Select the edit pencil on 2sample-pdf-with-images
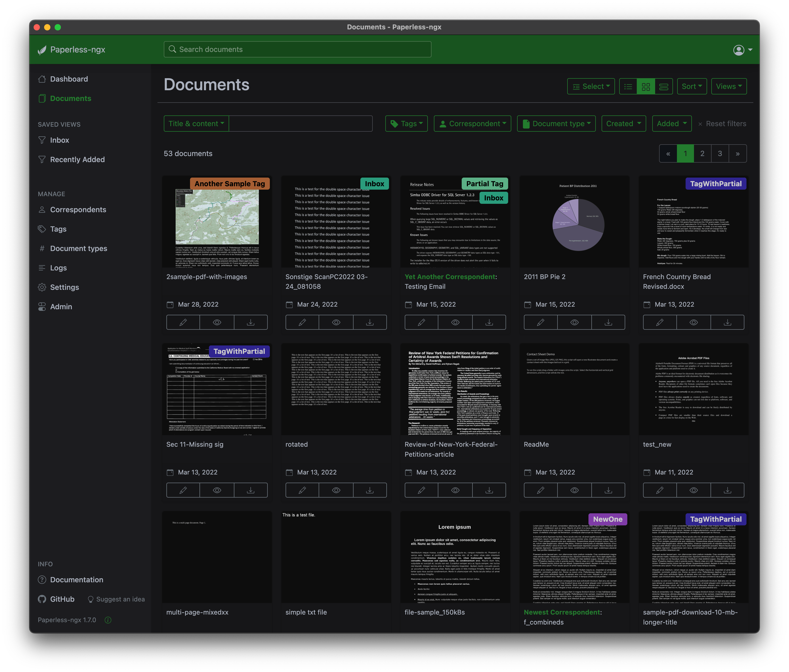The height and width of the screenshot is (672, 789). (183, 322)
